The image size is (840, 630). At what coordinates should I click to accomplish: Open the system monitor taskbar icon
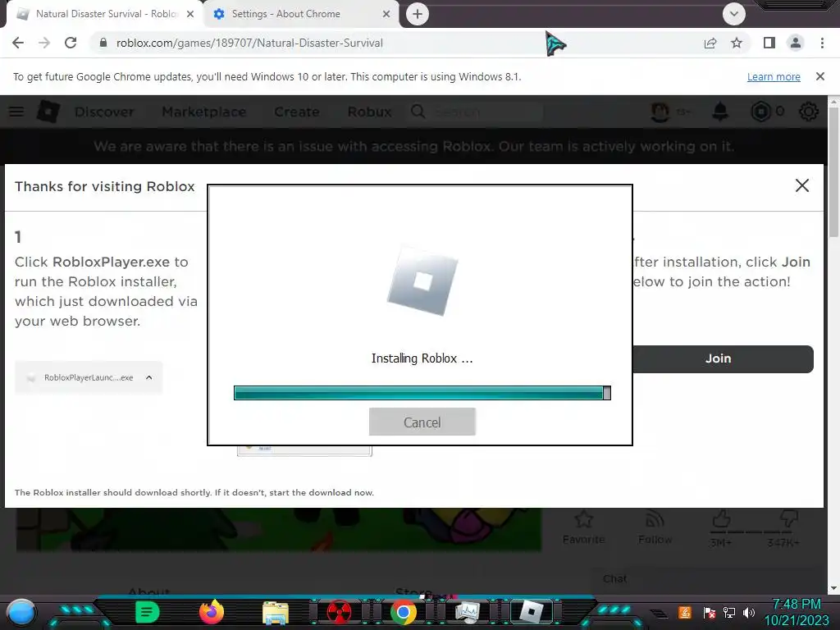tap(468, 612)
